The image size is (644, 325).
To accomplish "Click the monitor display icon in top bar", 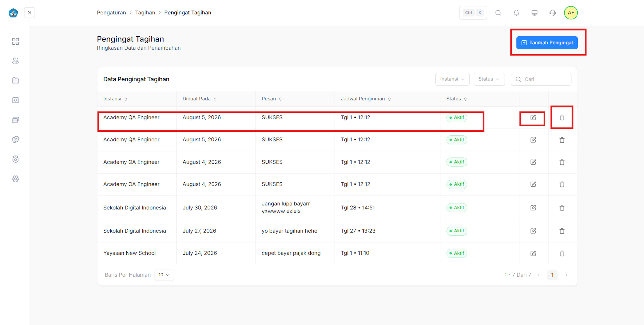I will coord(534,13).
